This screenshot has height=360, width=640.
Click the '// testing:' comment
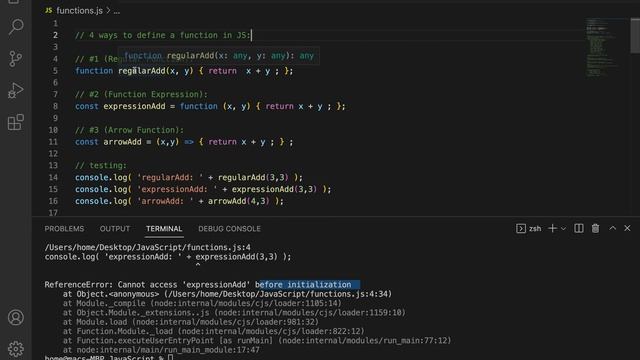tap(101, 166)
